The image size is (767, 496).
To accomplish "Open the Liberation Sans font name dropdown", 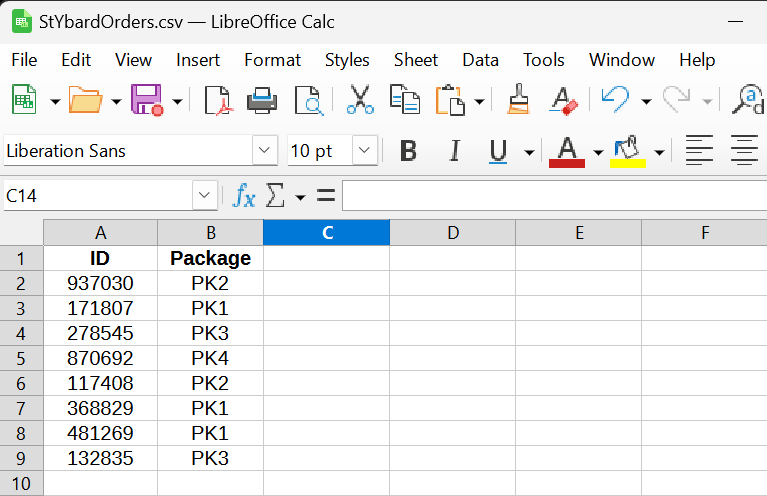I will tap(265, 150).
